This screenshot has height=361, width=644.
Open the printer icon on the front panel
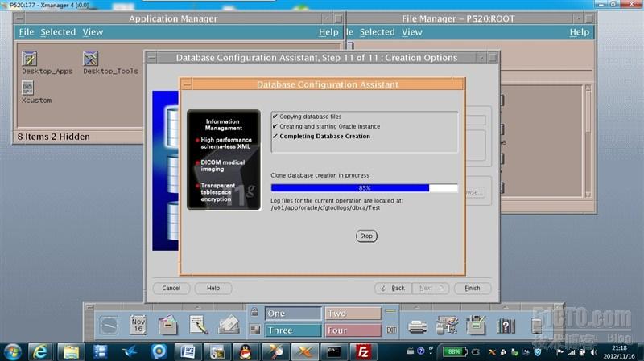click(x=417, y=326)
